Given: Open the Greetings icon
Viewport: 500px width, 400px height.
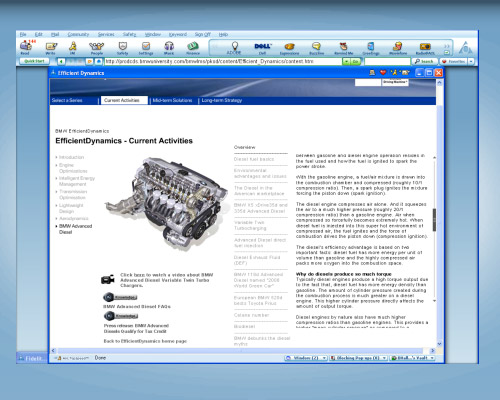Looking at the screenshot, I should click(371, 47).
